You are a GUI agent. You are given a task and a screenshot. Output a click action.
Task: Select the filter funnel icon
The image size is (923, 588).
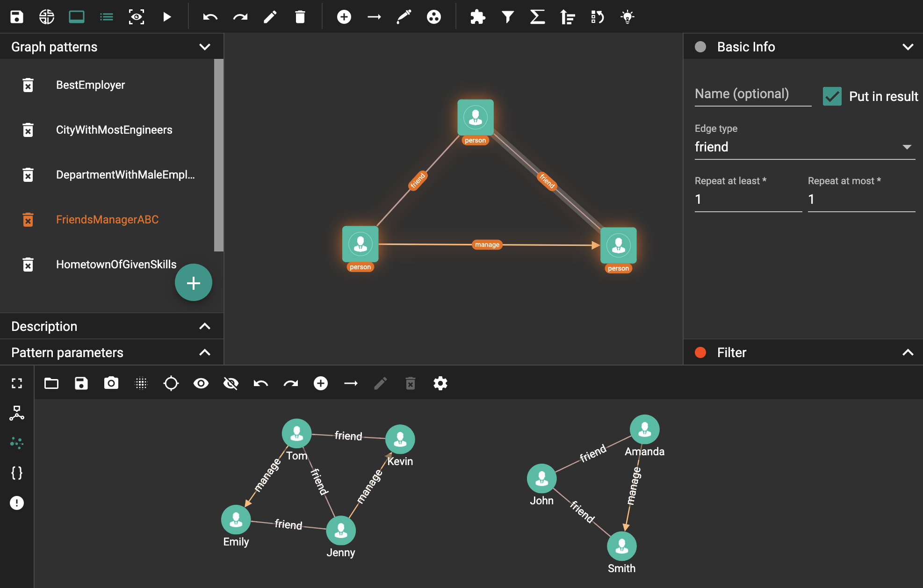tap(507, 17)
